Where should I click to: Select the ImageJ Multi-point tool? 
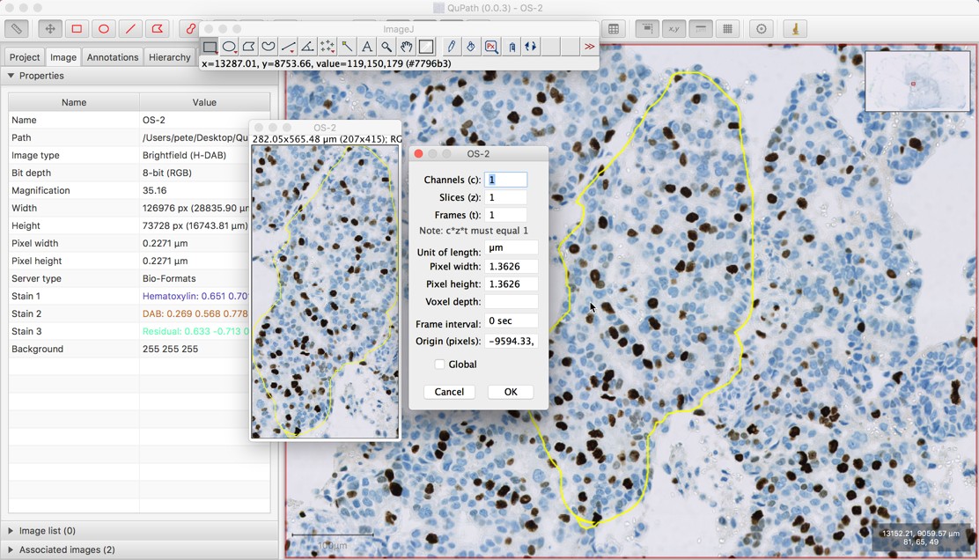328,47
